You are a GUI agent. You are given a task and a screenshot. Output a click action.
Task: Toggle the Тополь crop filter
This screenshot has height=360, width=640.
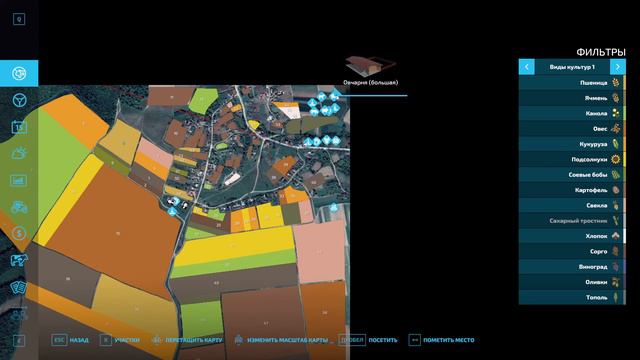pos(572,298)
